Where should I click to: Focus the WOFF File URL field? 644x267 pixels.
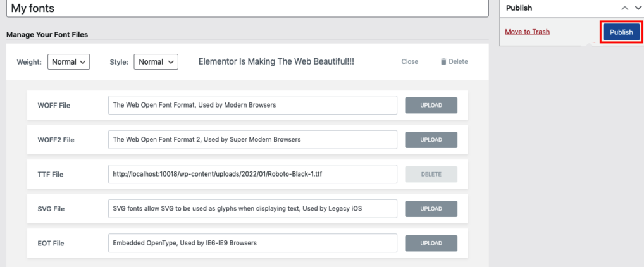coord(252,105)
